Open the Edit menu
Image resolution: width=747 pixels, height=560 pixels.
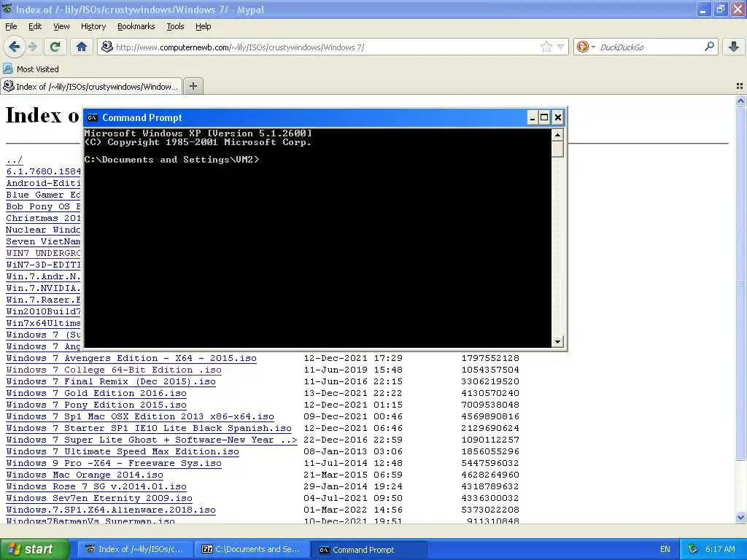click(35, 26)
